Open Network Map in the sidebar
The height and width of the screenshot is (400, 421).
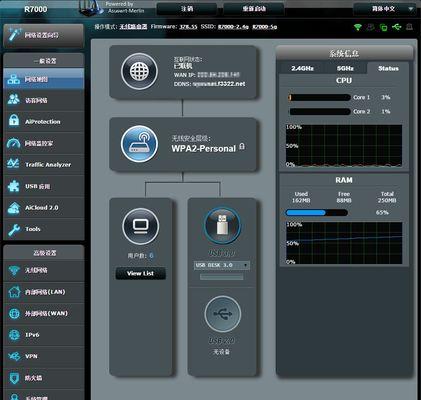click(x=44, y=79)
